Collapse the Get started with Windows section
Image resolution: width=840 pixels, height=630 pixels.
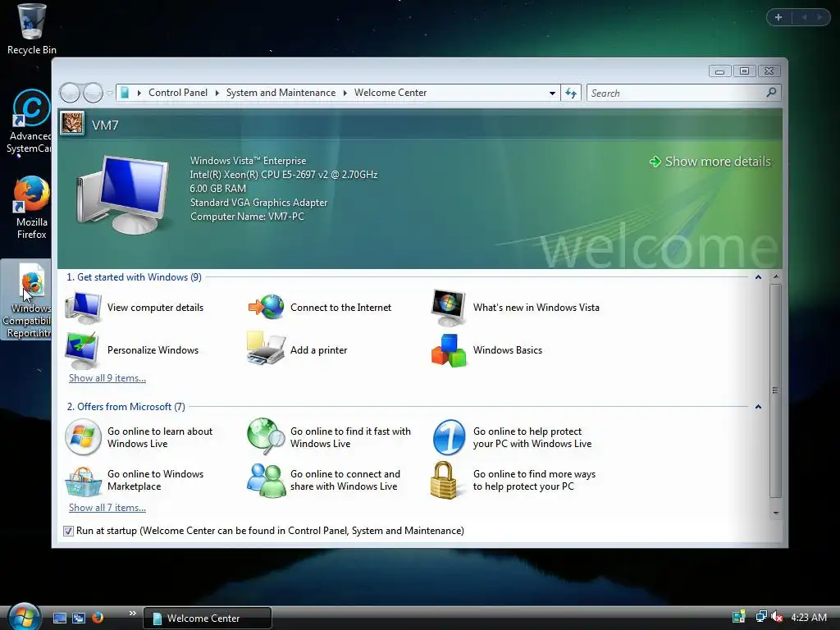758,277
